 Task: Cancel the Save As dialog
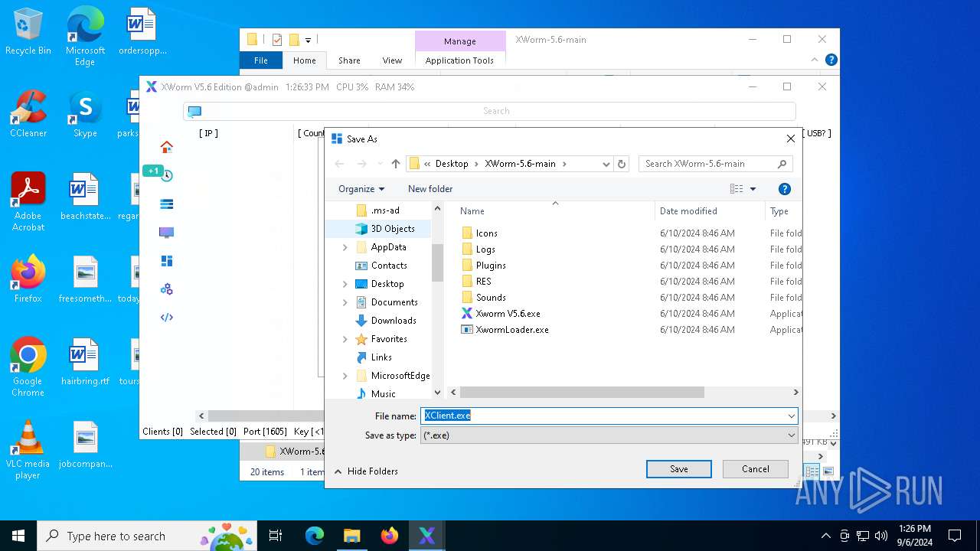[x=756, y=469]
